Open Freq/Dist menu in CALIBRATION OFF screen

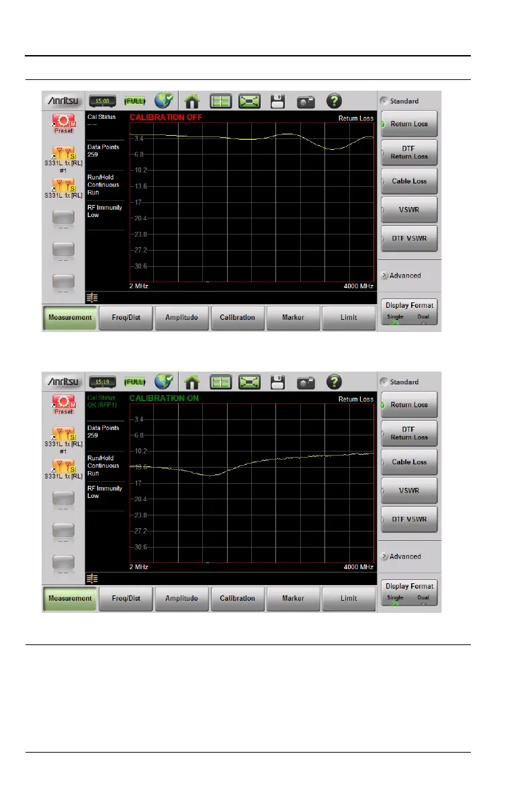(126, 318)
